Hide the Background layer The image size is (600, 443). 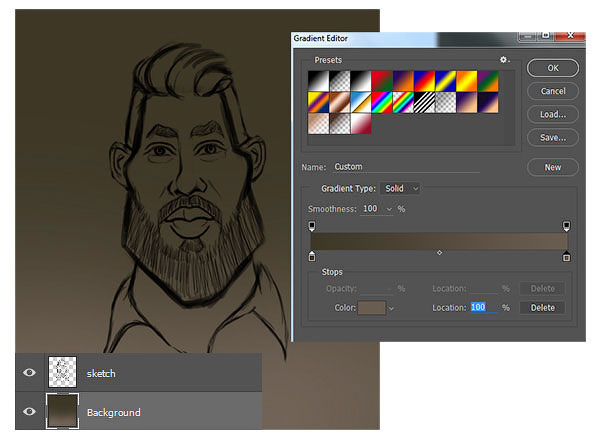[29, 411]
